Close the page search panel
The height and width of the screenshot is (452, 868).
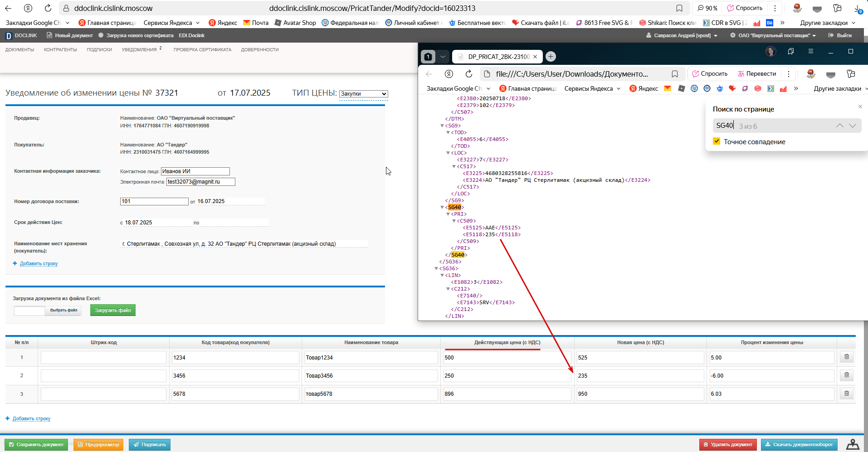click(x=860, y=107)
